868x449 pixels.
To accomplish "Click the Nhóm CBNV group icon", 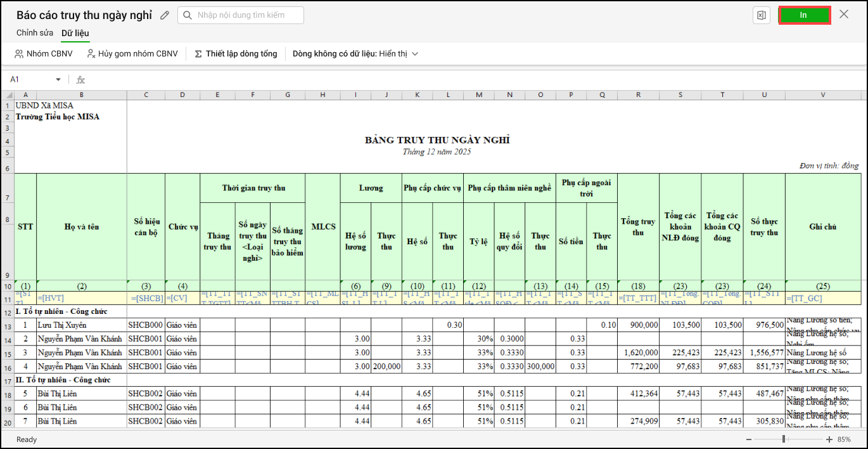I will [19, 54].
